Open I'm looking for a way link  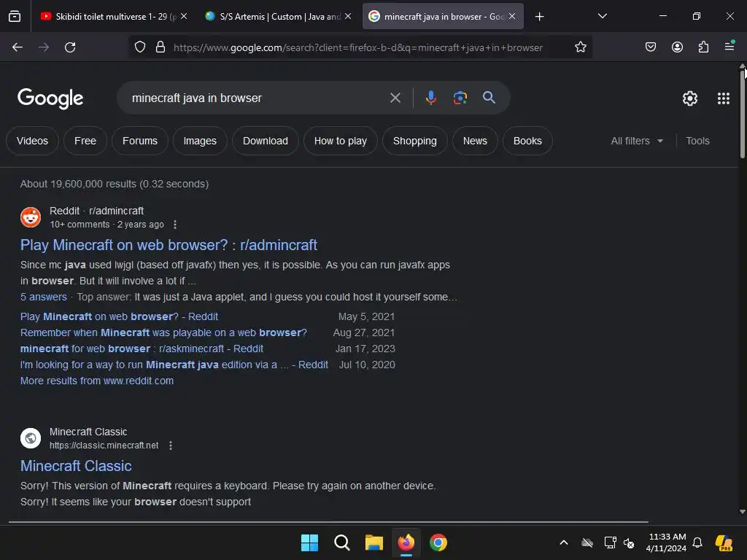pyautogui.click(x=174, y=365)
